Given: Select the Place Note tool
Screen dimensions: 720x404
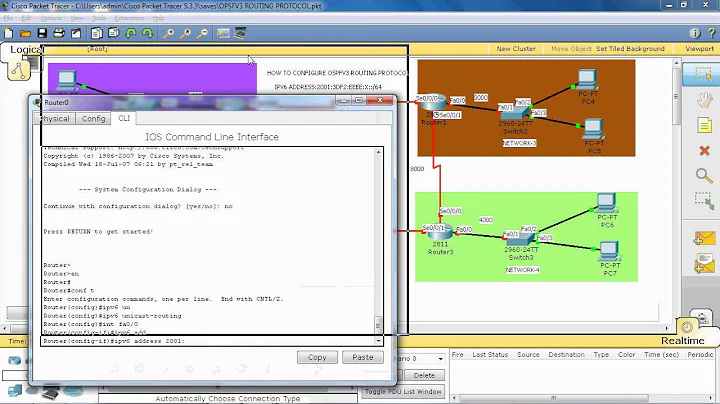Looking at the screenshot, I should click(x=704, y=125).
